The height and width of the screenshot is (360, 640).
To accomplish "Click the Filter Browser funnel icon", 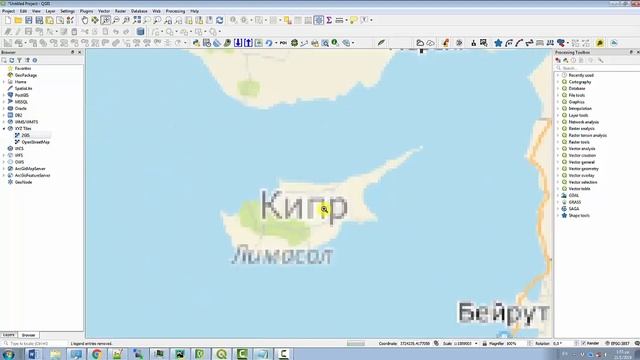I will tap(19, 60).
